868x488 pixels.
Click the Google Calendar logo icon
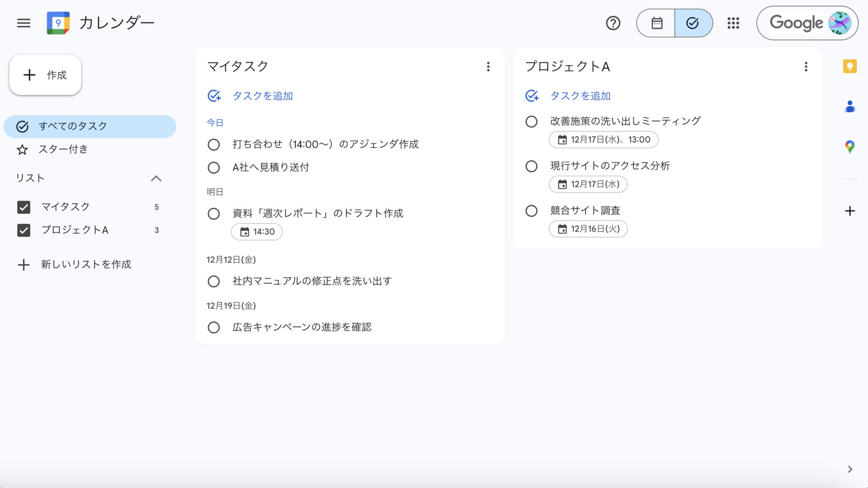58,23
